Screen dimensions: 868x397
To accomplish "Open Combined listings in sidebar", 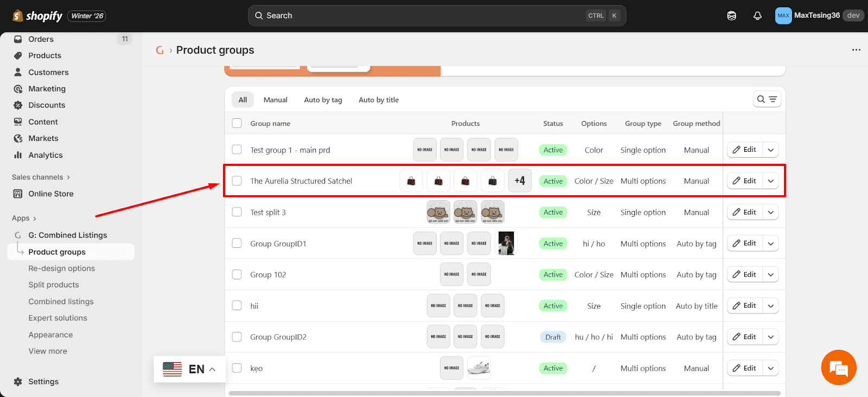I will pos(61,302).
